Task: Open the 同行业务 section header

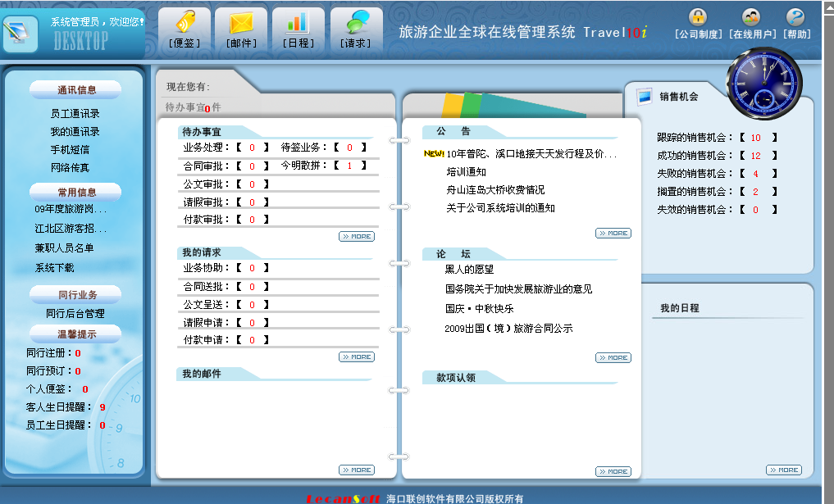Action: pyautogui.click(x=76, y=294)
